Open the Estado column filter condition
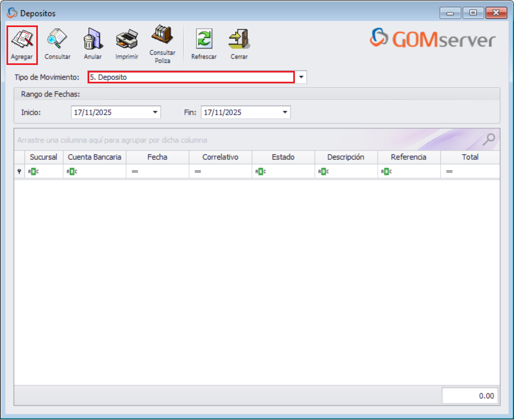The height and width of the screenshot is (420, 514). point(260,171)
